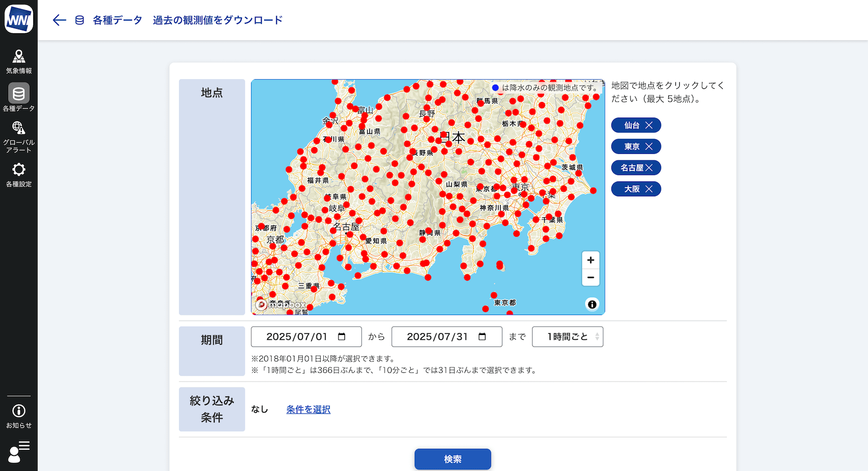Screen dimensions: 868x471
Task: Remove 仙台 from selected locations
Action: tap(649, 125)
